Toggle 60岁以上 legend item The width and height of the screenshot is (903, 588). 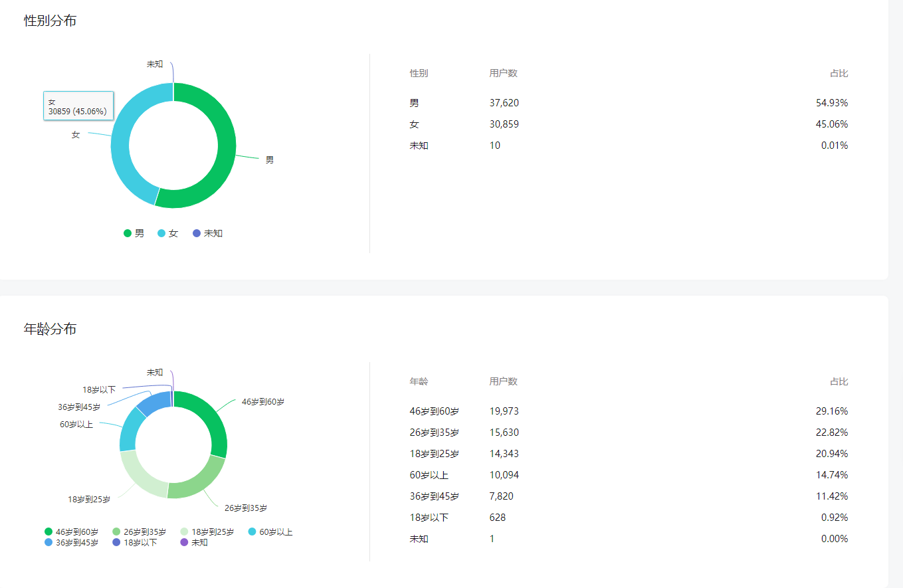(x=270, y=532)
